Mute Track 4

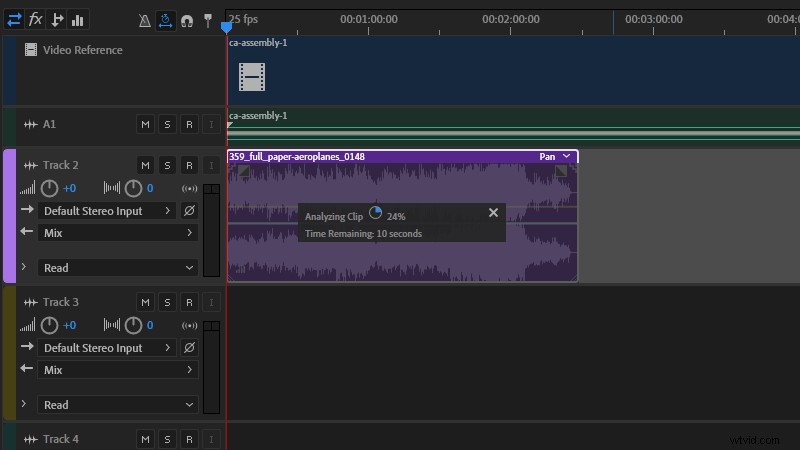pyautogui.click(x=145, y=439)
